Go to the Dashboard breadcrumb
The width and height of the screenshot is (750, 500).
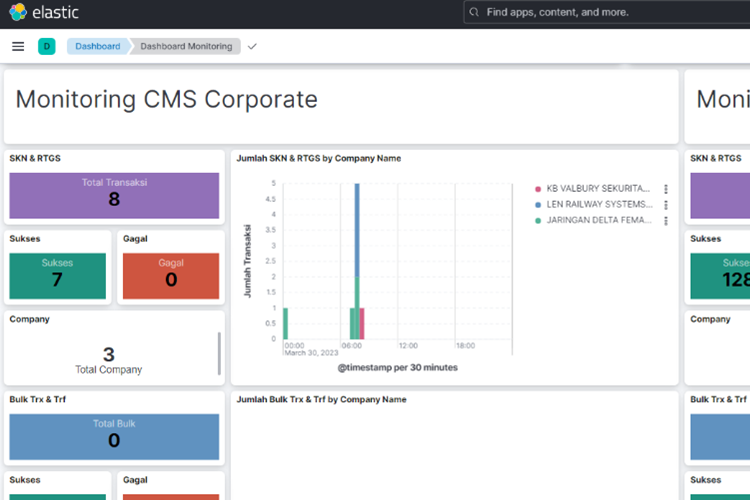[x=97, y=46]
